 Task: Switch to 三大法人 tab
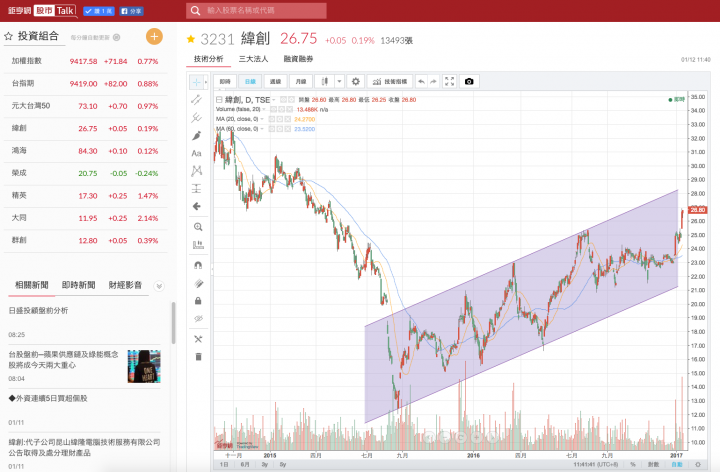tap(253, 59)
